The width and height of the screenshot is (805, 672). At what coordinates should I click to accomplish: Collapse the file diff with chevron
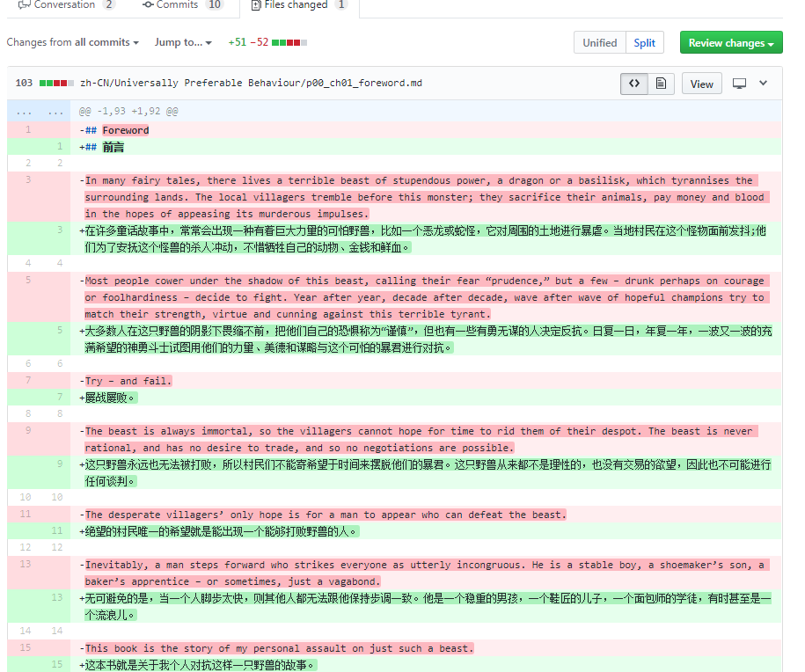(x=764, y=84)
